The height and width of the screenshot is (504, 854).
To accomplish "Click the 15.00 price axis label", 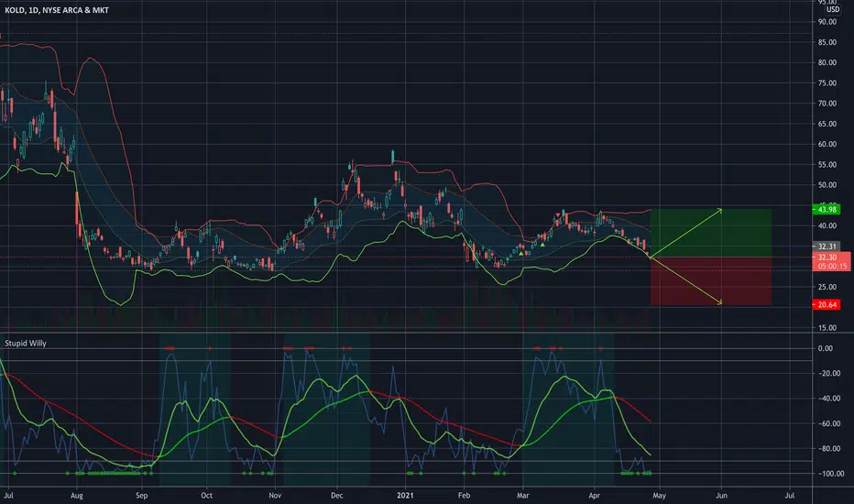I will coord(827,328).
